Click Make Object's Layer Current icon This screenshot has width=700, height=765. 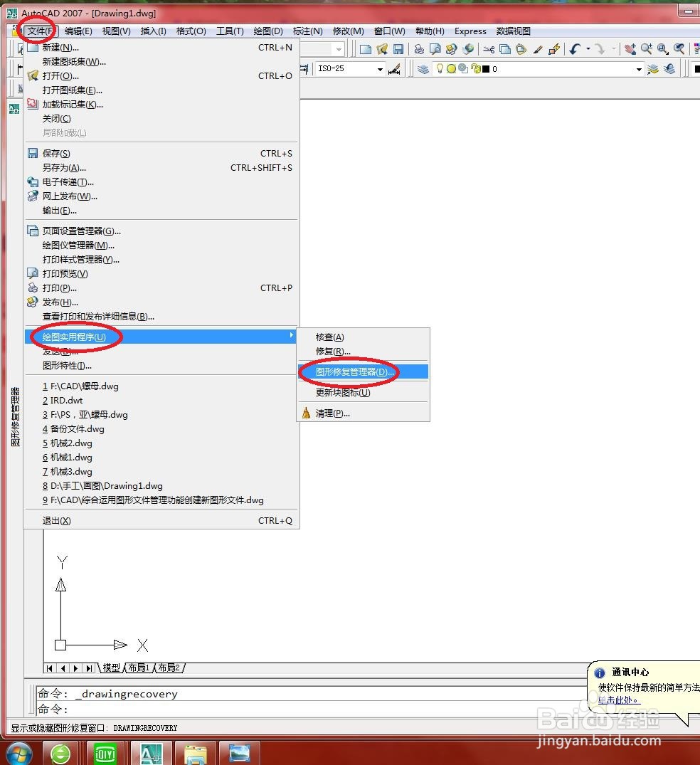tap(652, 69)
